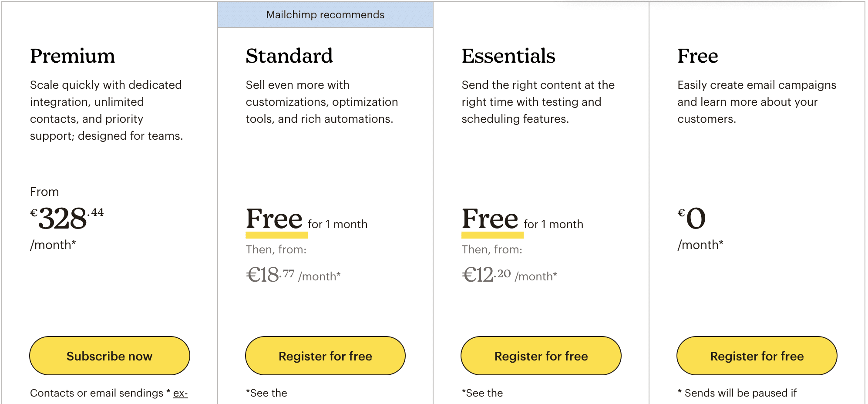Click the €0 price in Free plan
Image resolution: width=868 pixels, height=404 pixels.
tap(692, 218)
